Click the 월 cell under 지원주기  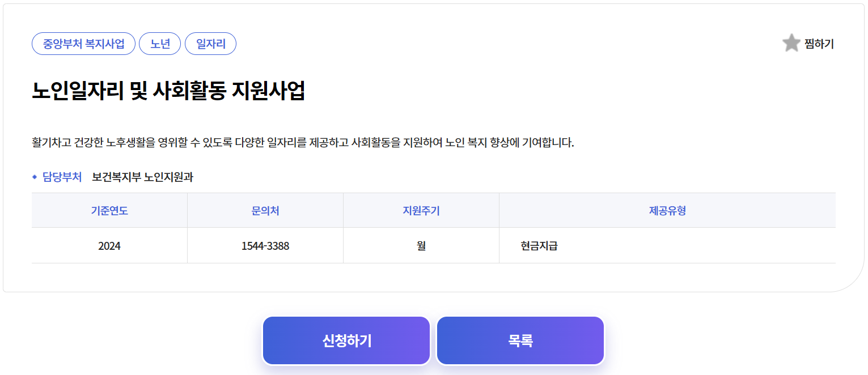[421, 246]
